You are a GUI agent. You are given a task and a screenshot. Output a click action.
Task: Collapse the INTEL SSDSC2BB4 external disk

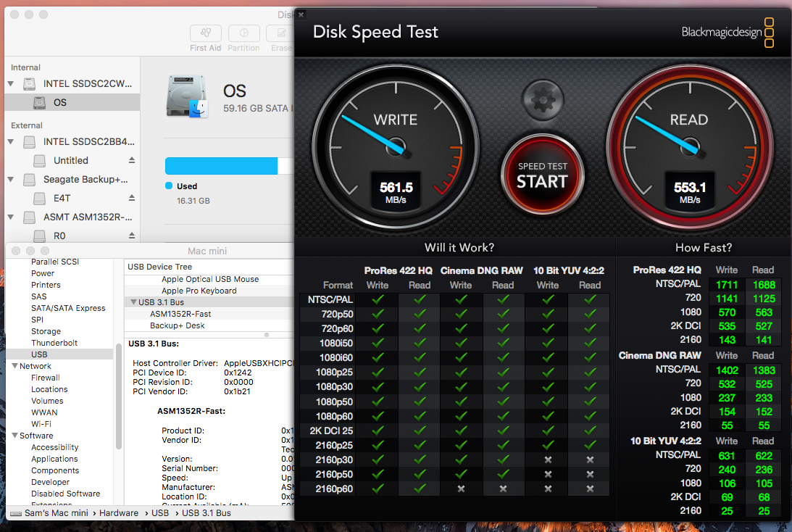pos(11,141)
